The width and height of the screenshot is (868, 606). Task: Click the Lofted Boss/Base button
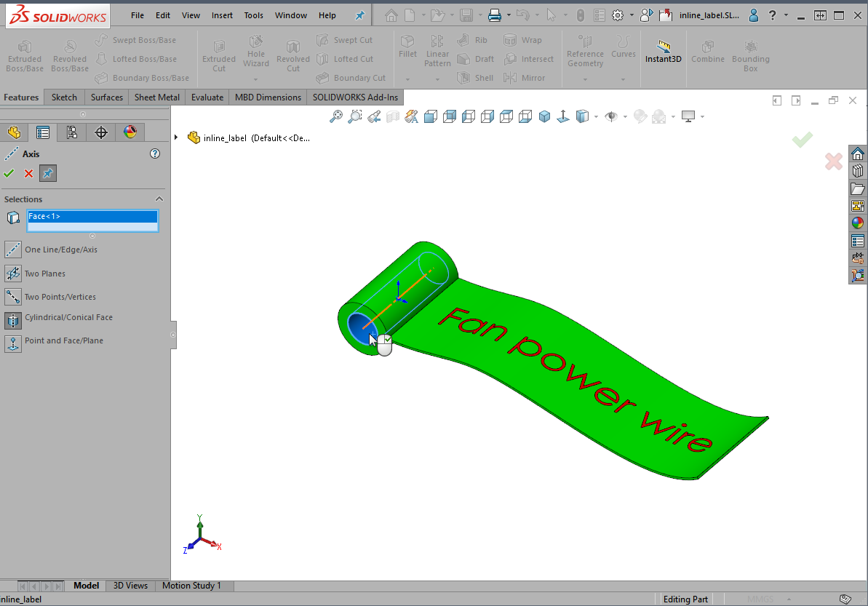pyautogui.click(x=136, y=59)
